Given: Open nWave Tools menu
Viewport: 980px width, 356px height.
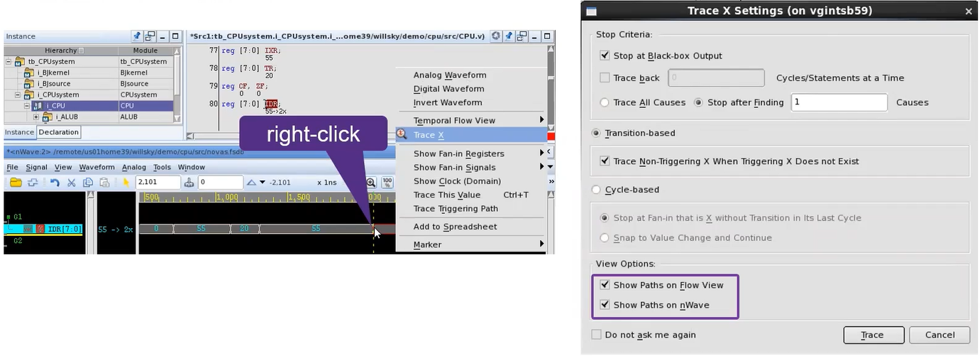Looking at the screenshot, I should [162, 167].
